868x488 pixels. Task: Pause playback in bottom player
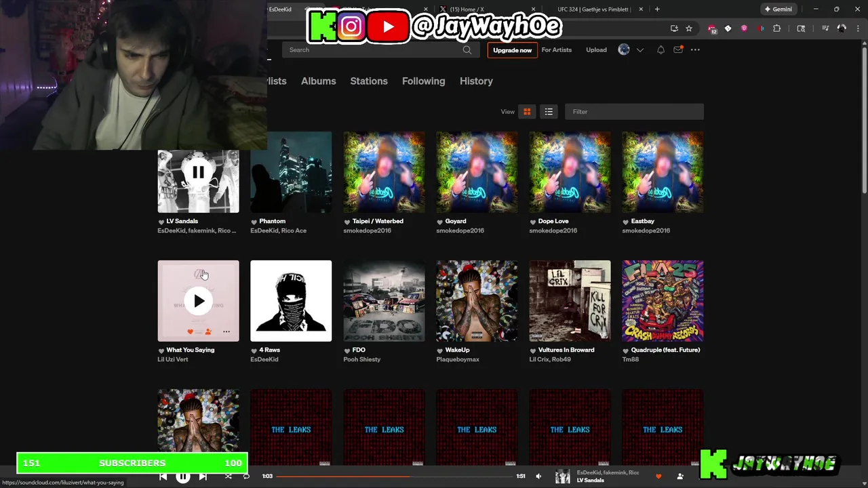[x=183, y=476]
